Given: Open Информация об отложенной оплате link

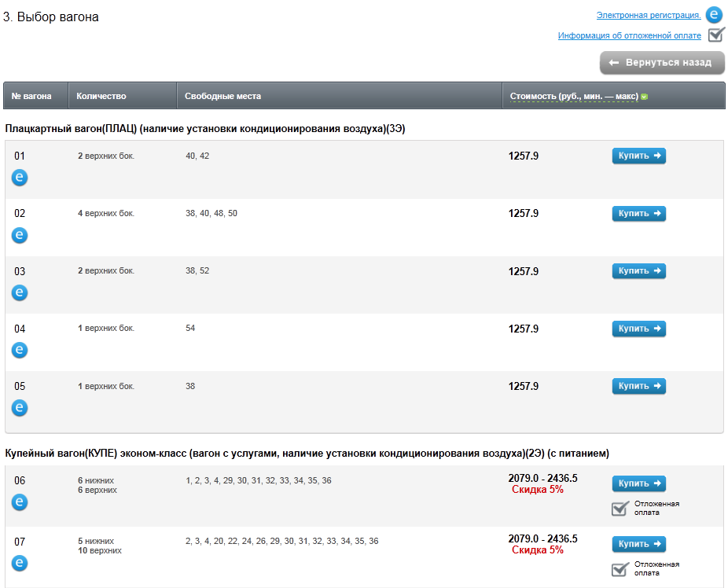Looking at the screenshot, I should [630, 35].
